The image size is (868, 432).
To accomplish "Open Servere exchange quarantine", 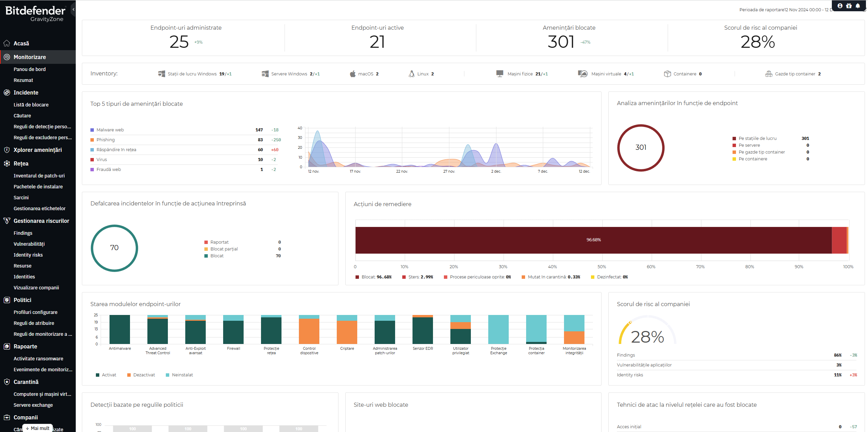I will click(33, 405).
